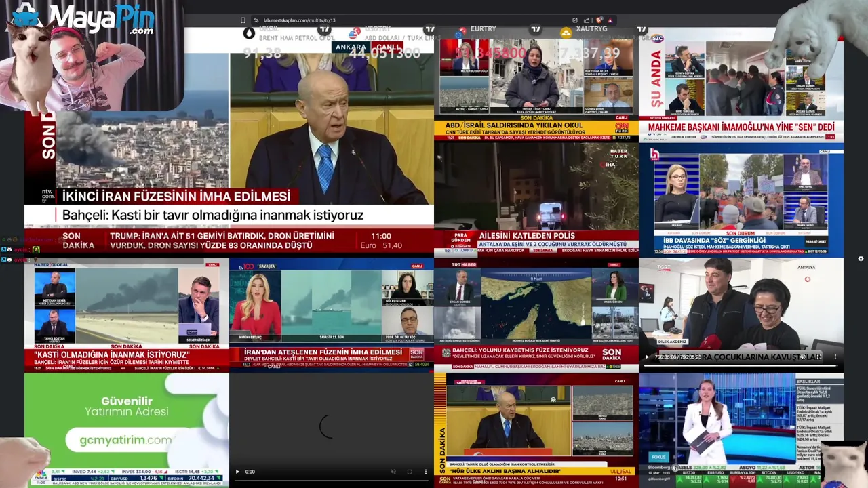Screen dimensions: 868x488
Task: Click the open-in-app icon in the address bar
Action: click(x=575, y=20)
